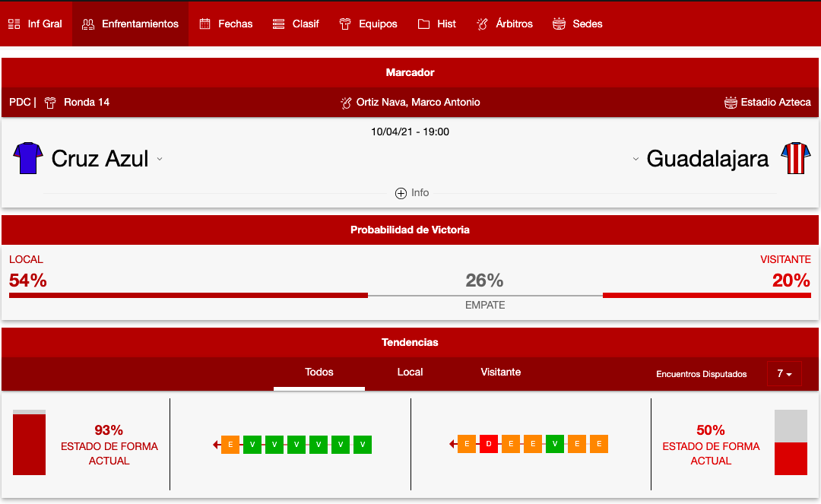Go to the Fechas section
821x504 pixels.
pos(226,24)
